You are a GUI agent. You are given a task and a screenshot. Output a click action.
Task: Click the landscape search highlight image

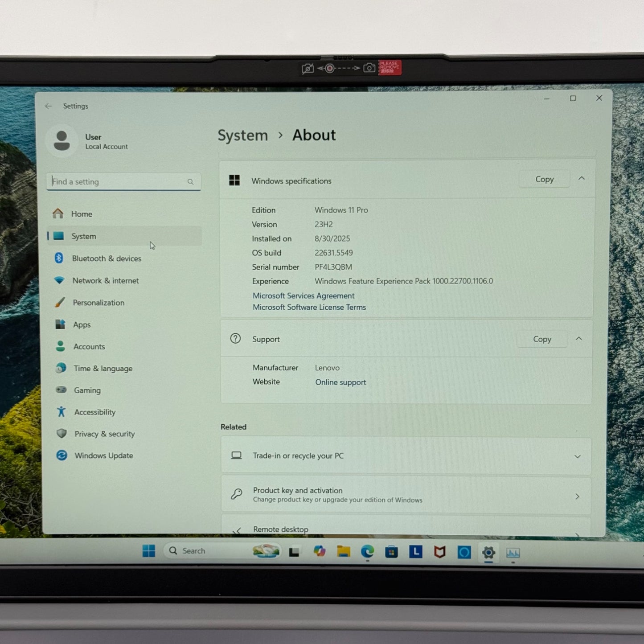click(266, 551)
